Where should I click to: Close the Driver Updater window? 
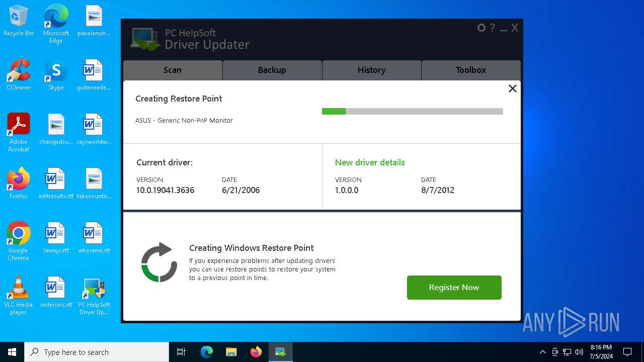pos(515,28)
